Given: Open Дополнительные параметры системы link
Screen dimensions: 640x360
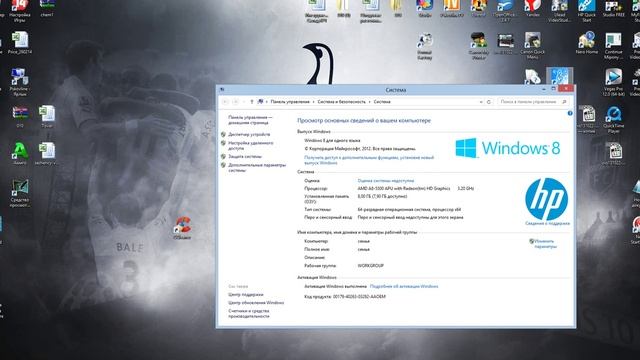Looking at the screenshot, I should (257, 168).
